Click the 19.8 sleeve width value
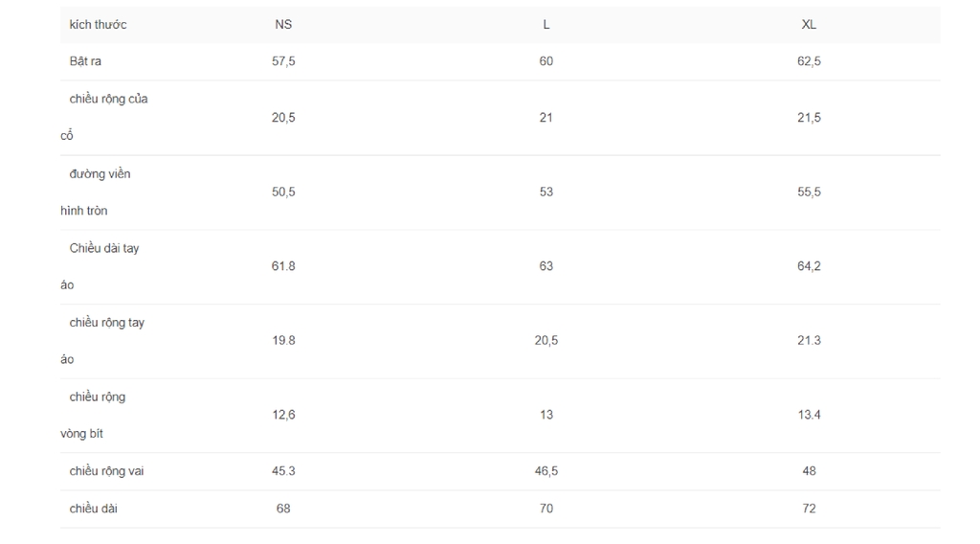Image resolution: width=980 pixels, height=544 pixels. 283,341
